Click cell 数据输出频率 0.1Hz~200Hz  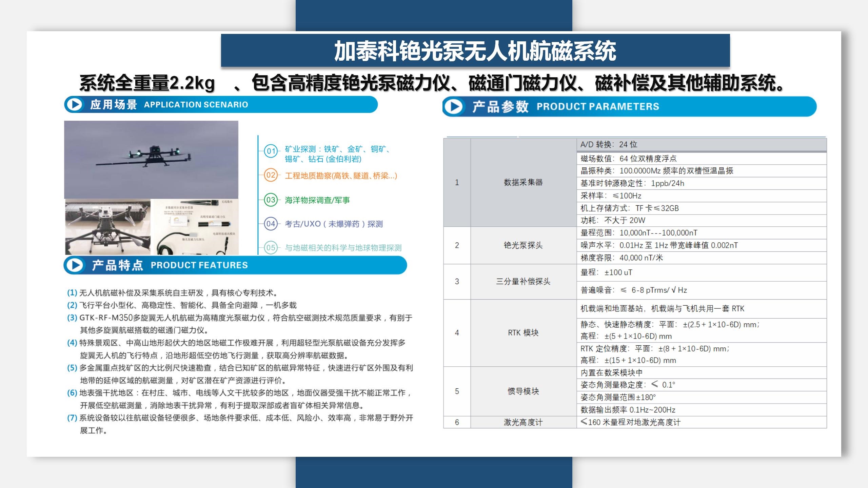click(702, 410)
